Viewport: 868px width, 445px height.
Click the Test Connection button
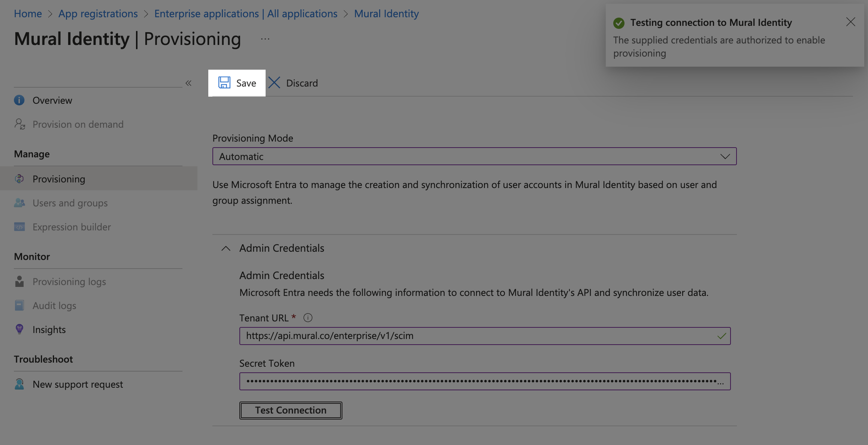(x=291, y=410)
